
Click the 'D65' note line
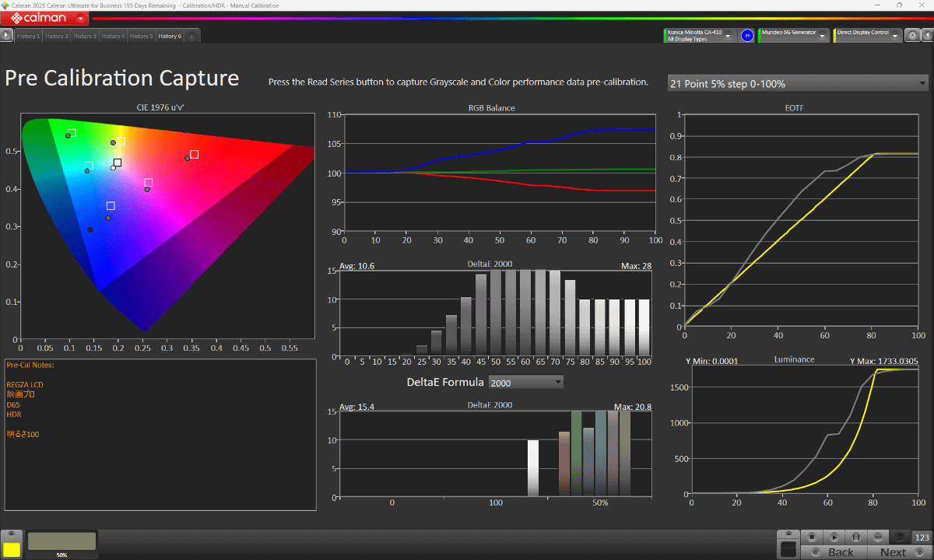(13, 404)
